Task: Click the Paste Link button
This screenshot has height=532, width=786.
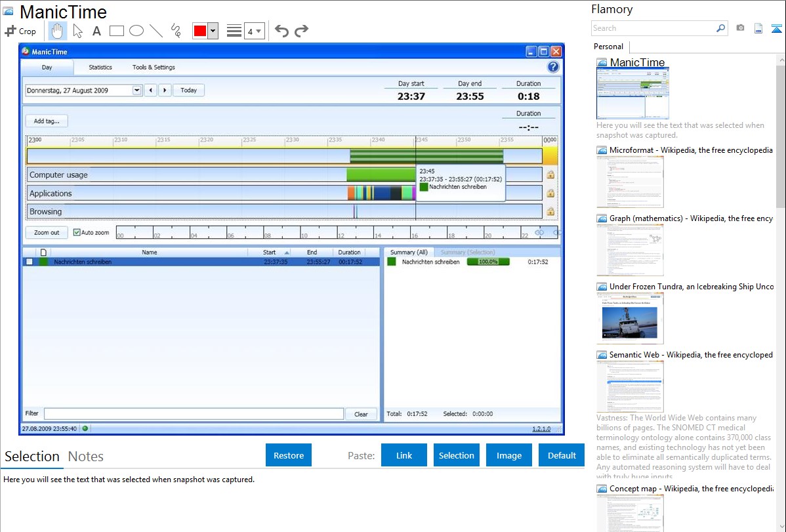Action: point(404,455)
